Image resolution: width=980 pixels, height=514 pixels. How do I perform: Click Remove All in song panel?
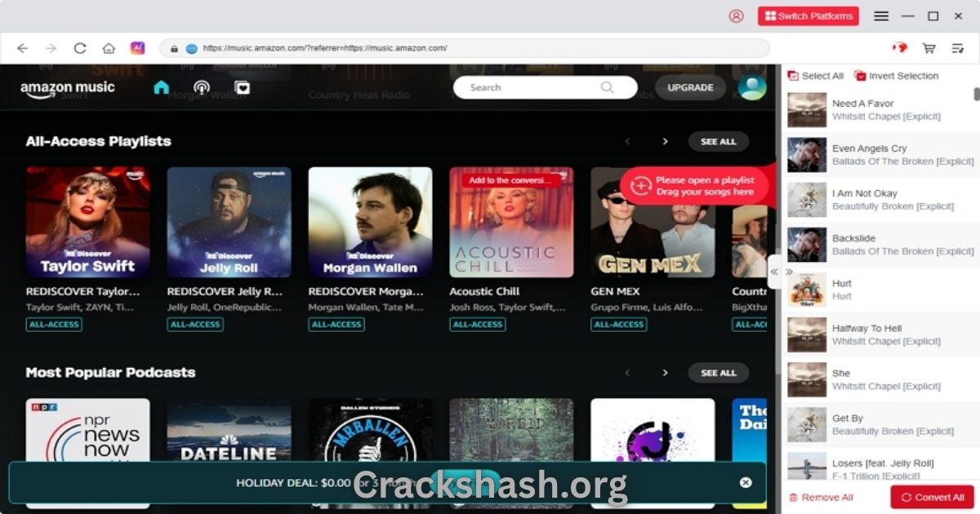[821, 497]
